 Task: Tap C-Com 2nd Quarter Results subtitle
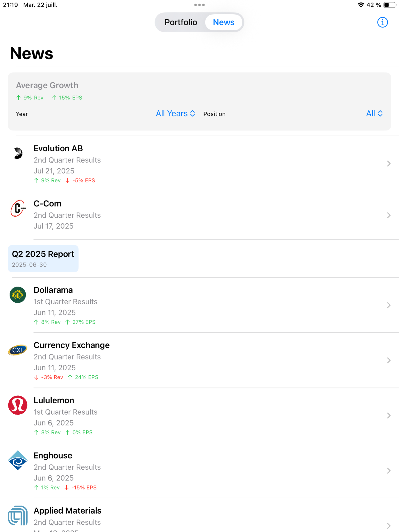tap(67, 215)
